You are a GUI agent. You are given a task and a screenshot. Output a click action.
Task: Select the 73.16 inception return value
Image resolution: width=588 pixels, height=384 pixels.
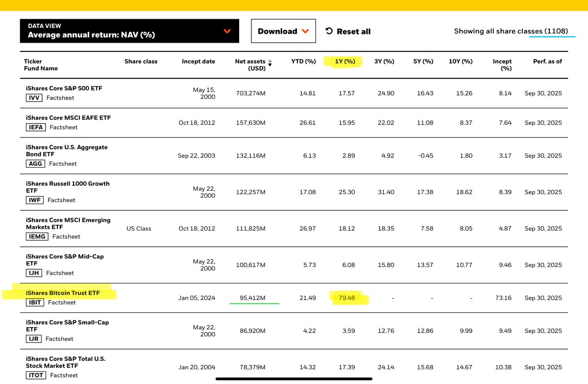(504, 297)
